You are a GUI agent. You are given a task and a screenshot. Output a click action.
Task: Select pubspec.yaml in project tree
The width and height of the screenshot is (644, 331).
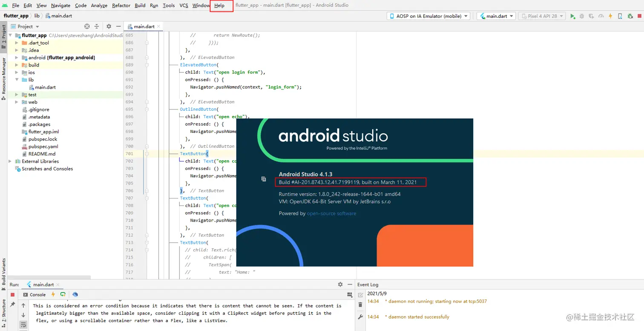[43, 147]
